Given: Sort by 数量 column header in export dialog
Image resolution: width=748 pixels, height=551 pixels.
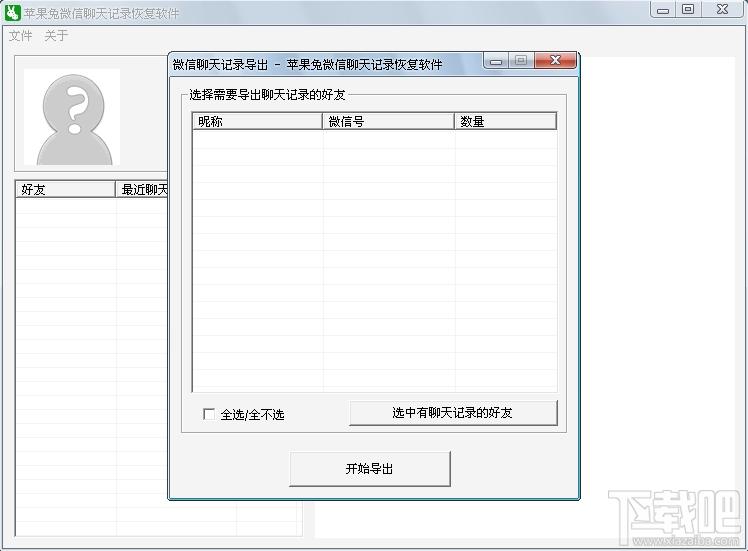Looking at the screenshot, I should click(506, 121).
